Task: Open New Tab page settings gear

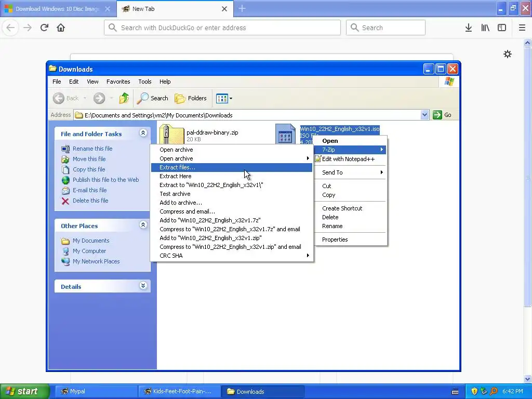Action: click(x=508, y=54)
